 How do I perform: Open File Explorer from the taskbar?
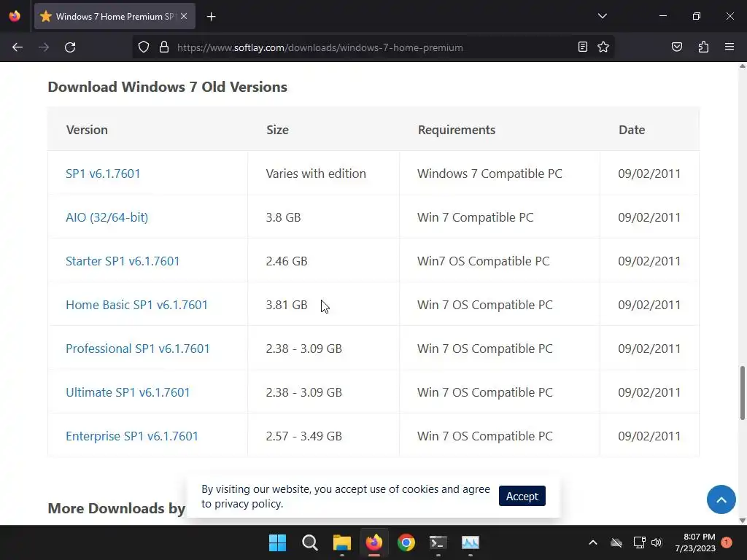click(341, 542)
